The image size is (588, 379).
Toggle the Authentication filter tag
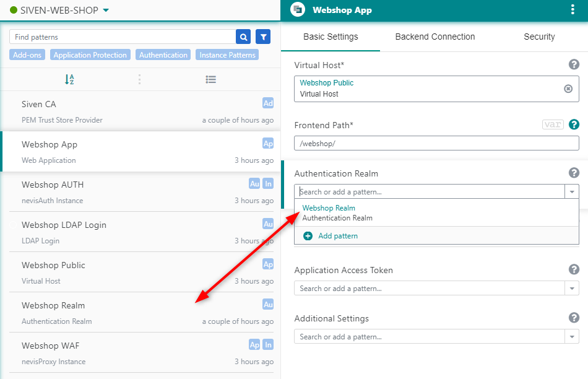coord(163,55)
